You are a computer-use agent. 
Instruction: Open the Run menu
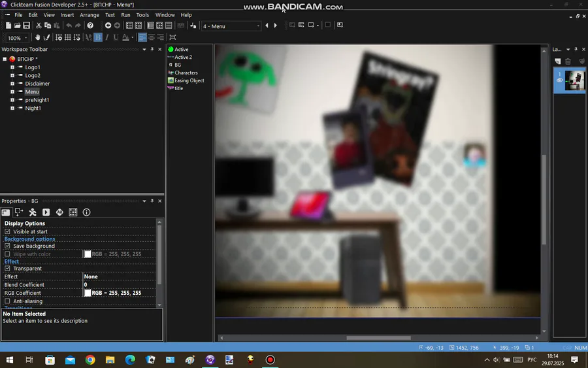125,15
